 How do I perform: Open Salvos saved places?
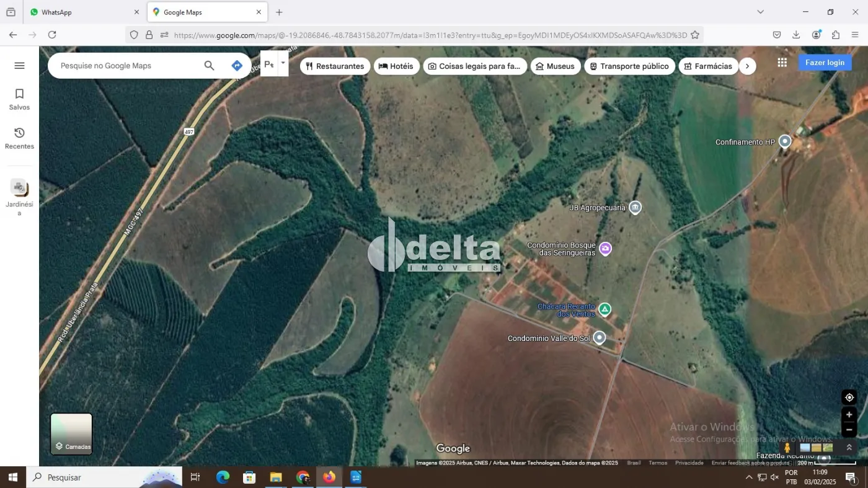point(19,99)
